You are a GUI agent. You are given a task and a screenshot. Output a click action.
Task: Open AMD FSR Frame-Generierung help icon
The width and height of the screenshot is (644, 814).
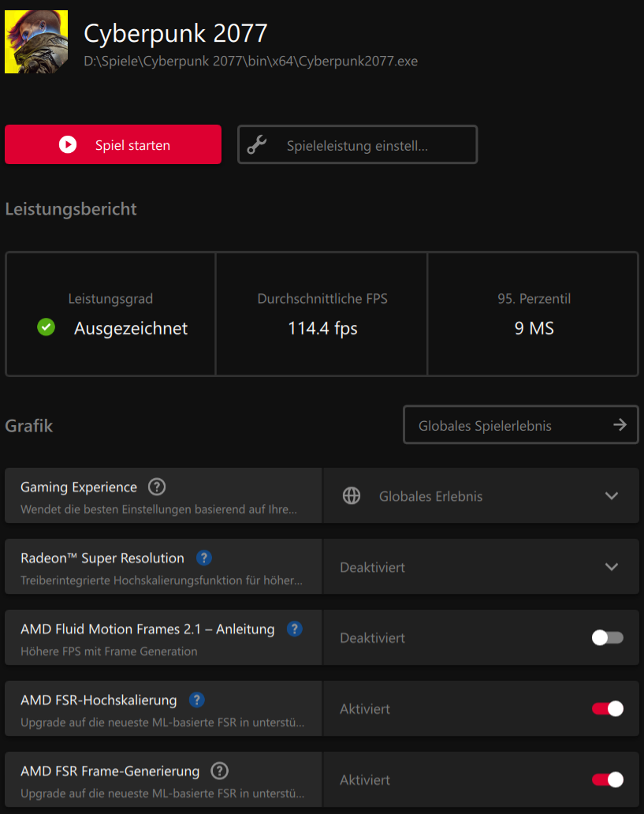[219, 771]
